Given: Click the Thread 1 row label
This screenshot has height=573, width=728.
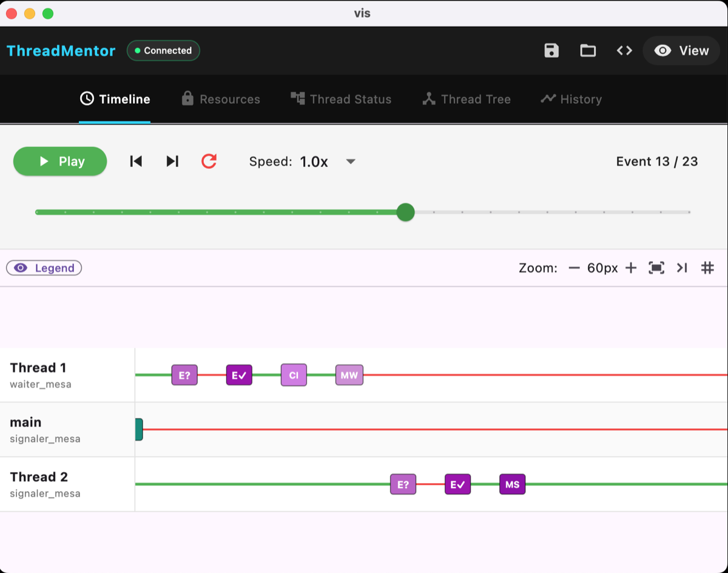Looking at the screenshot, I should [x=38, y=368].
